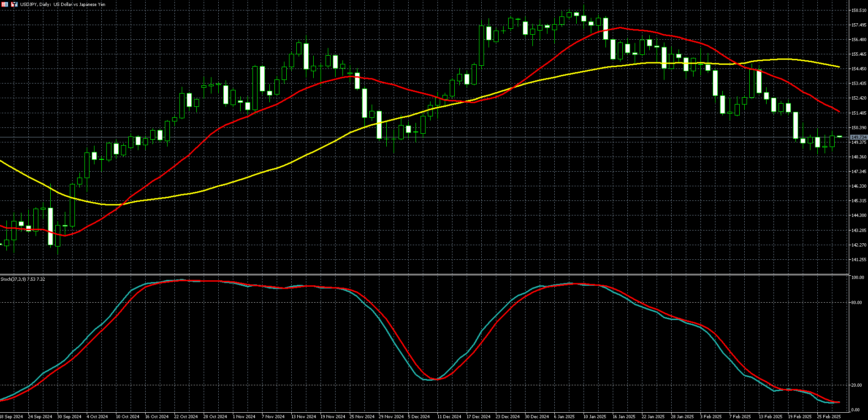Click the 153.435 price scale label

(x=859, y=84)
